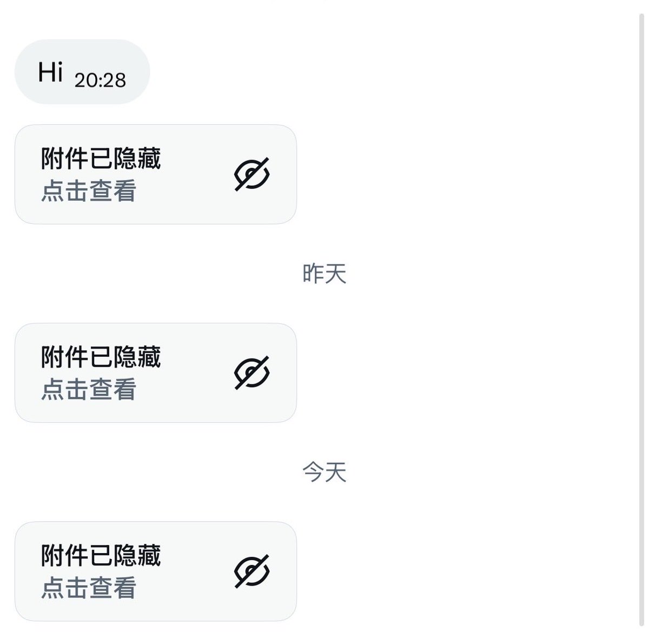649x644 pixels.
Task: Click the 今天 date separator
Action: point(324,472)
